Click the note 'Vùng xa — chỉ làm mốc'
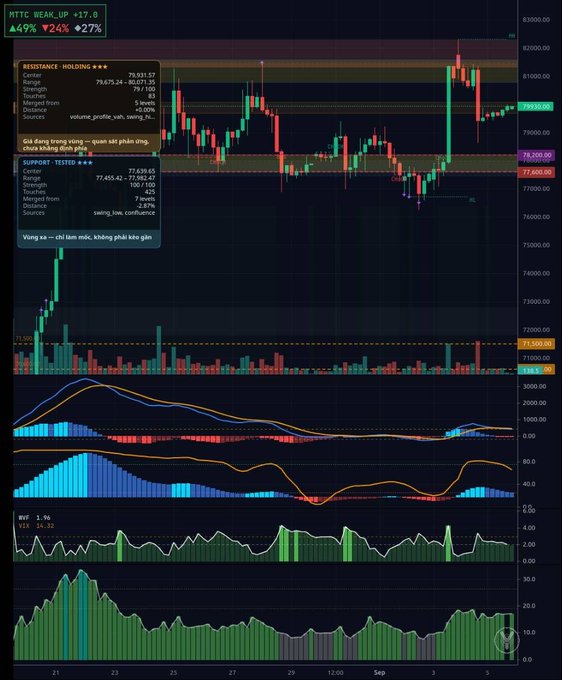562x680 pixels. pyautogui.click(x=87, y=237)
